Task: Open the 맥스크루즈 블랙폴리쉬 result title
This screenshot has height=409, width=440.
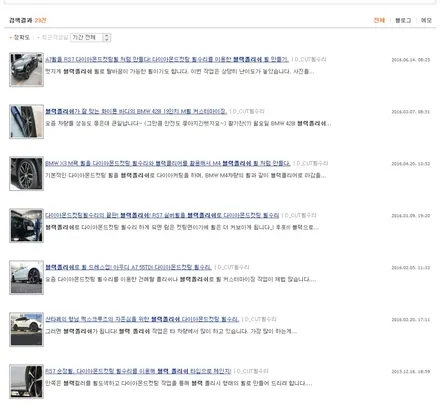Action: point(142,319)
